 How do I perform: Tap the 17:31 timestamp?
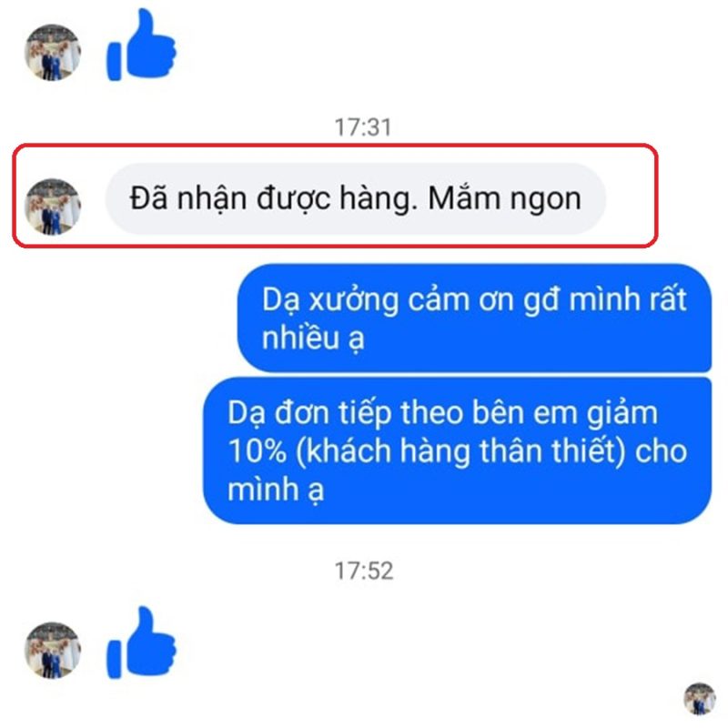363,127
